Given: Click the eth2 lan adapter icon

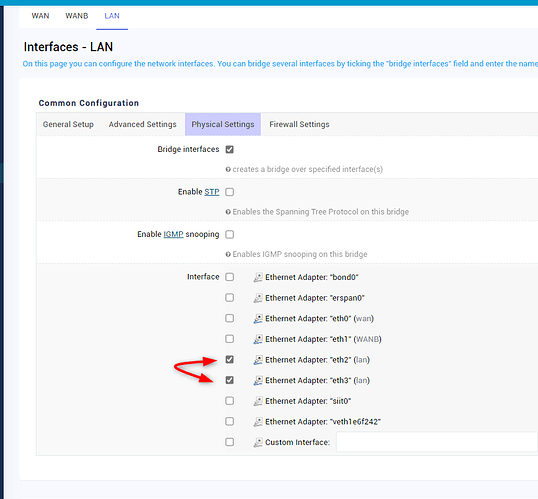Looking at the screenshot, I should point(258,360).
